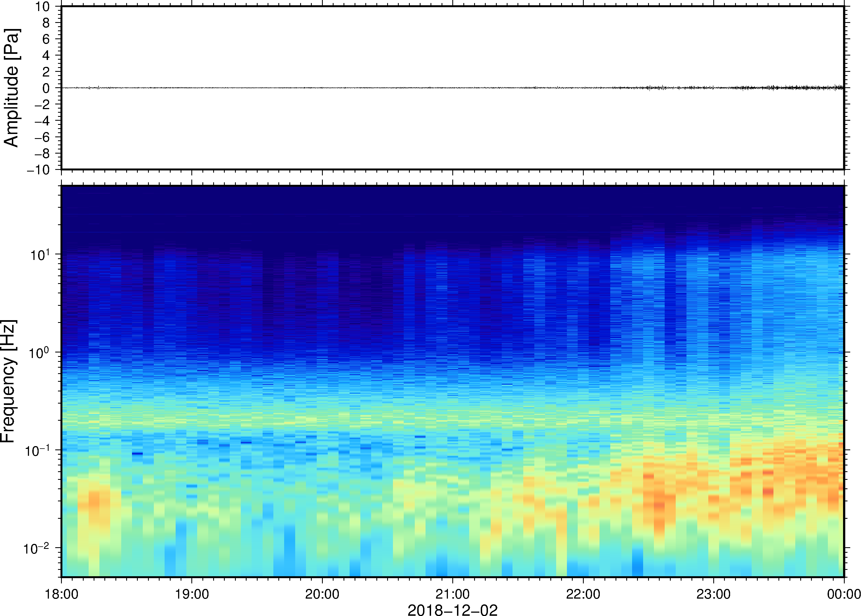
Task: Click the amplitude tick label "−8"
Action: pyautogui.click(x=42, y=154)
